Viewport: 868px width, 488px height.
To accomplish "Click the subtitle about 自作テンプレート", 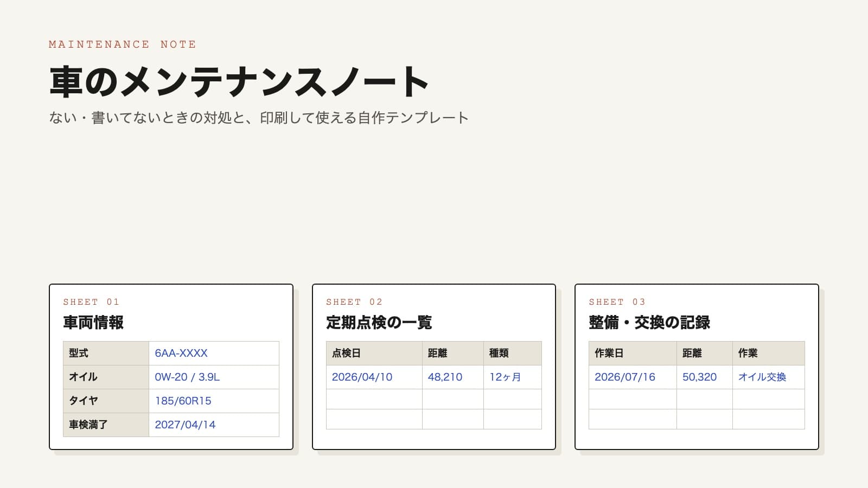I will pyautogui.click(x=259, y=118).
